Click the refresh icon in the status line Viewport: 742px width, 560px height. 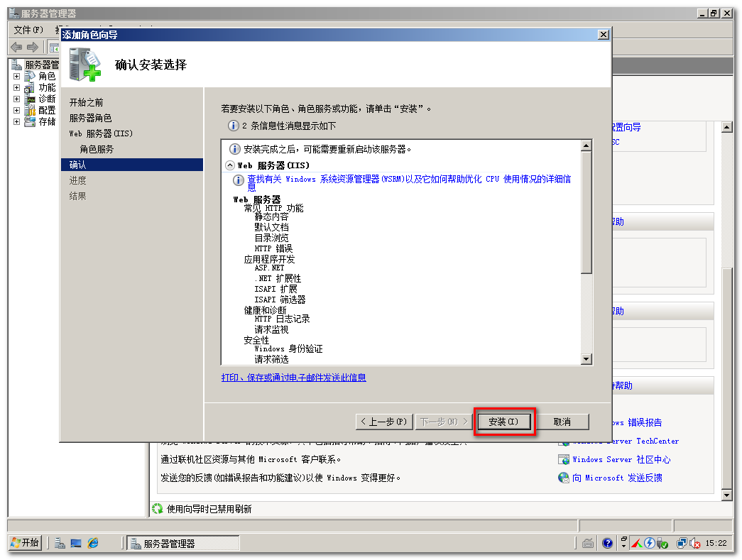[157, 509]
